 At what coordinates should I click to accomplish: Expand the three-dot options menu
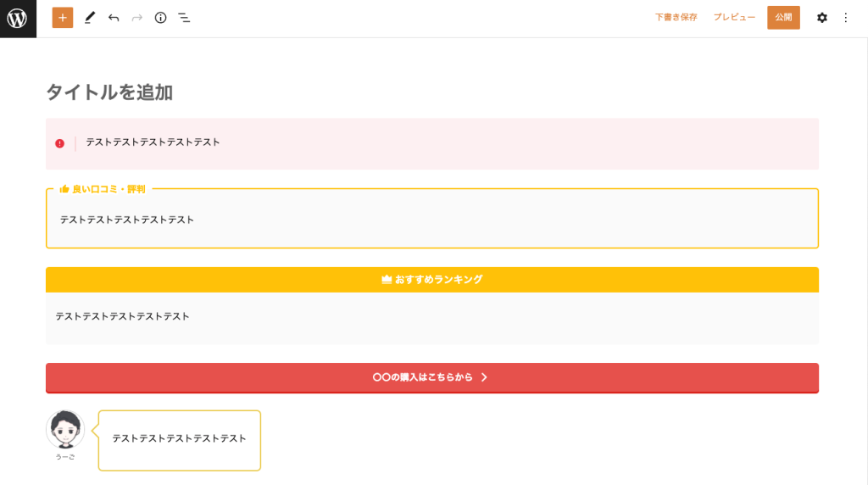click(x=846, y=18)
